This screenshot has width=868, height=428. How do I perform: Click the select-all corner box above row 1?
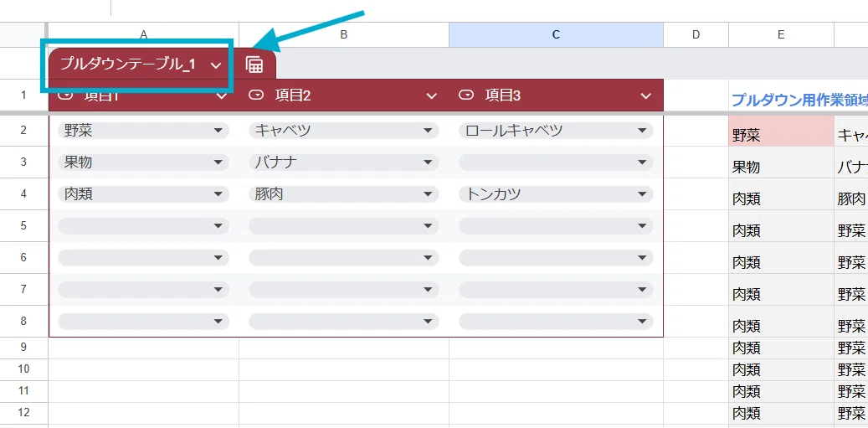pyautogui.click(x=23, y=35)
